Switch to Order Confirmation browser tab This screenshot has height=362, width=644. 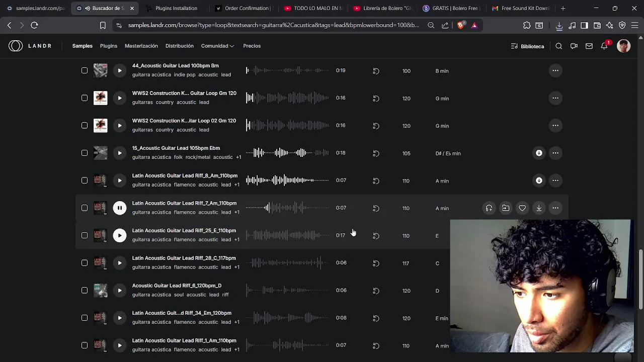pos(244,8)
